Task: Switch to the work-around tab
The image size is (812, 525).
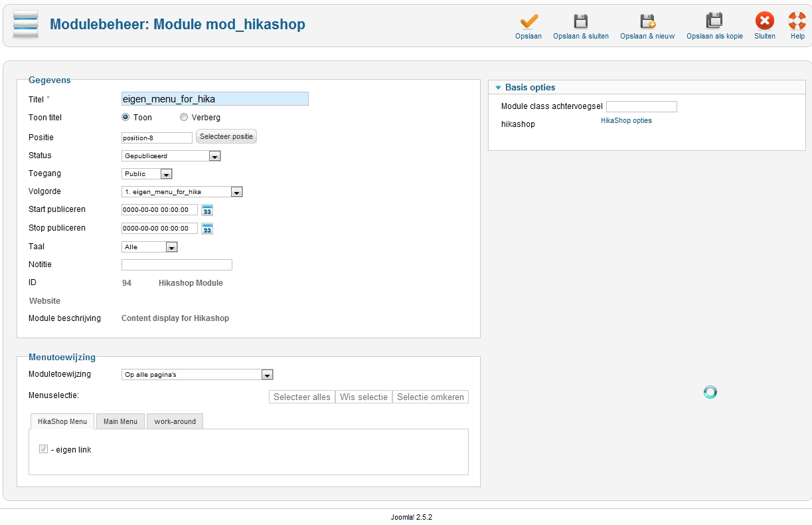Action: click(x=175, y=421)
